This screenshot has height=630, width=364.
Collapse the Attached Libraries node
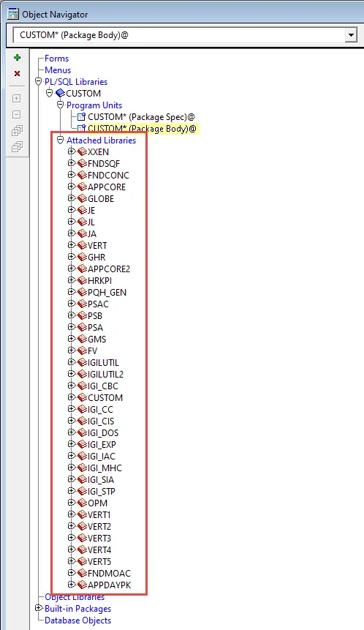pos(61,140)
